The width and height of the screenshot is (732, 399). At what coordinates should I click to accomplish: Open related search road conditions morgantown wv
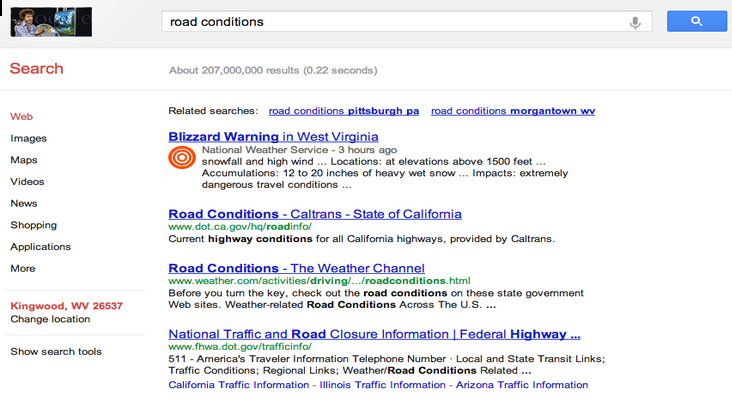point(513,111)
